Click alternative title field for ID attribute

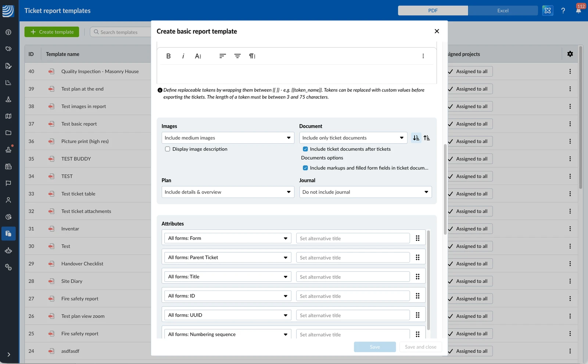click(353, 296)
